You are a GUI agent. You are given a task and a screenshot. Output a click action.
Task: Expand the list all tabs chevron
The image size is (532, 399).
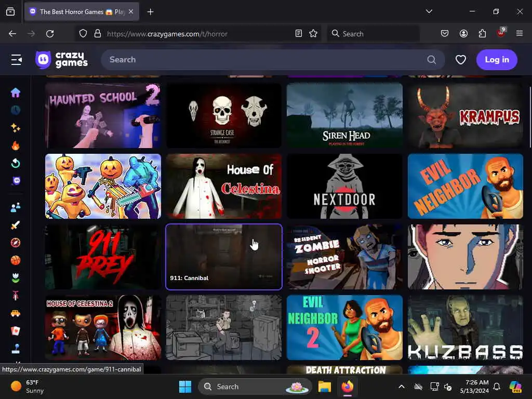pyautogui.click(x=429, y=11)
